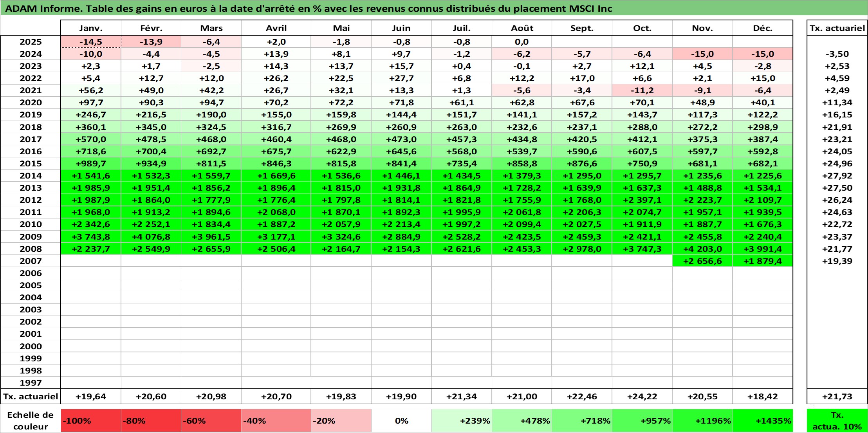
Task: Select the +19,64 actuarial rate for Janv.
Action: (91, 397)
